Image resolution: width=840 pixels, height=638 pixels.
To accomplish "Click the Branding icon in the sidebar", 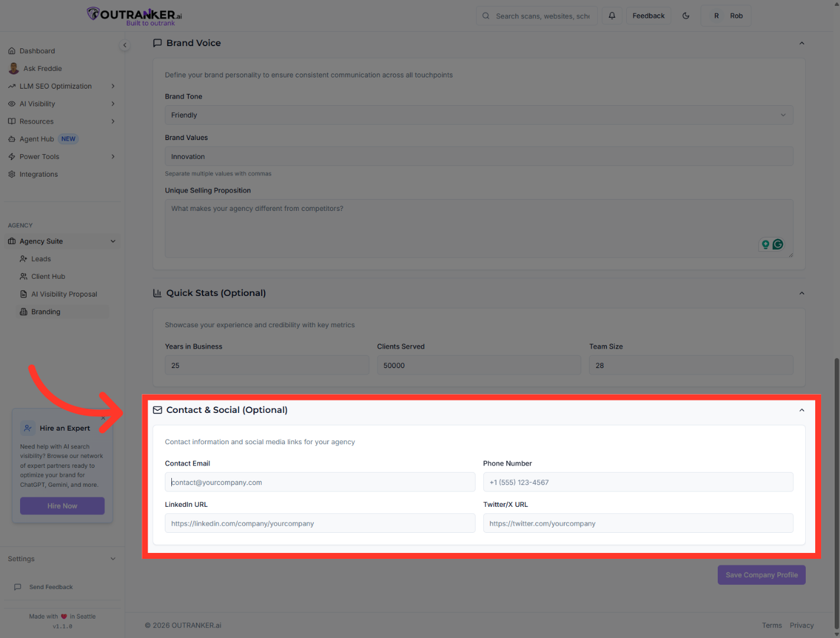I will click(24, 311).
